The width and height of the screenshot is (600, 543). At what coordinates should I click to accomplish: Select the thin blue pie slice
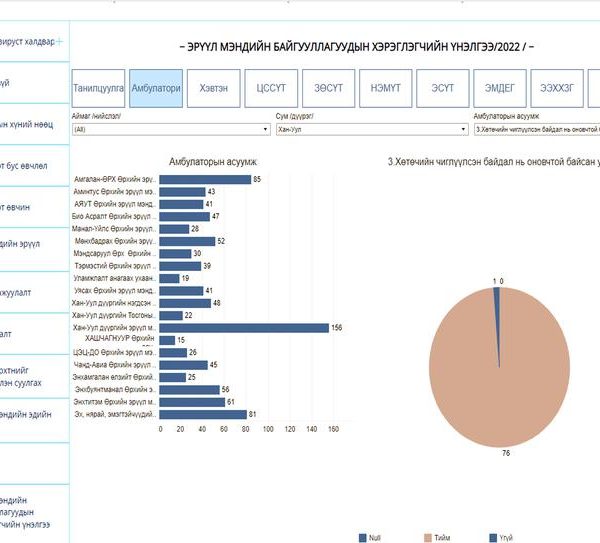coord(497,306)
